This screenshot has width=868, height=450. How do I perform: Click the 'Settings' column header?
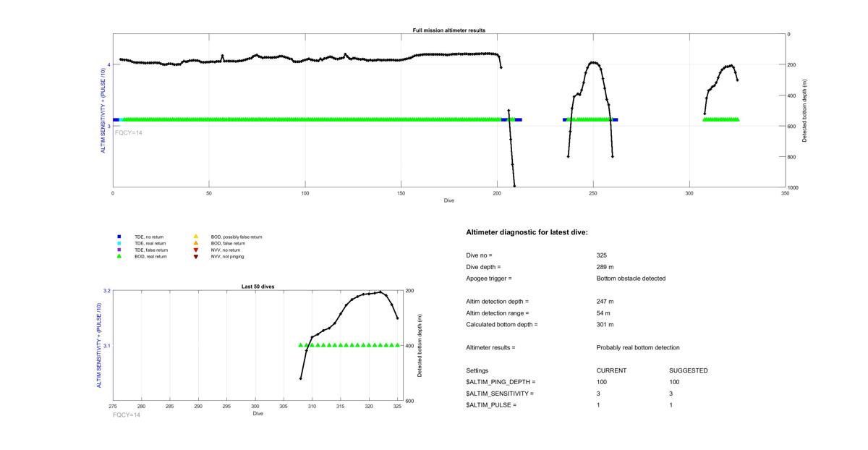tap(477, 370)
